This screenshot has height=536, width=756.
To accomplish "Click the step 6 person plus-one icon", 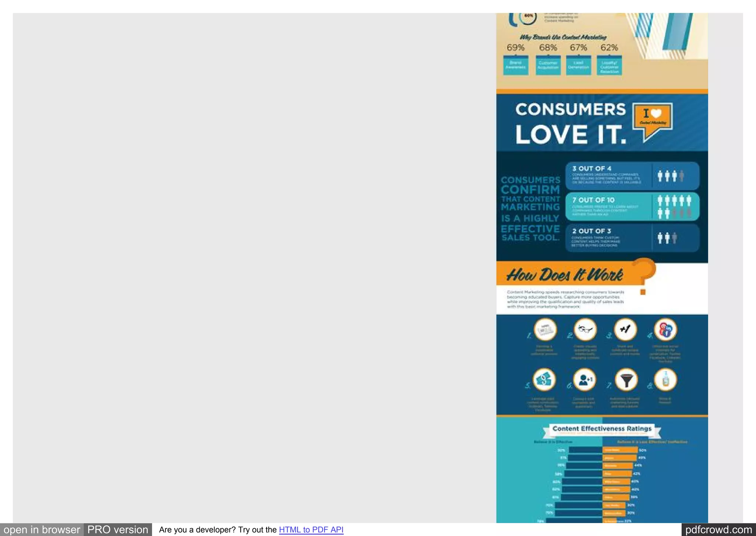I will (585, 380).
